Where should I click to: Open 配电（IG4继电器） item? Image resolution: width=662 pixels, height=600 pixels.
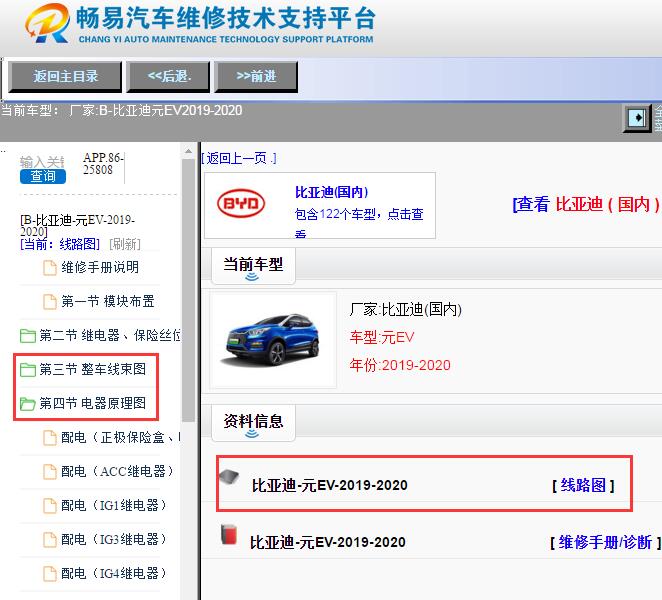pyautogui.click(x=113, y=574)
